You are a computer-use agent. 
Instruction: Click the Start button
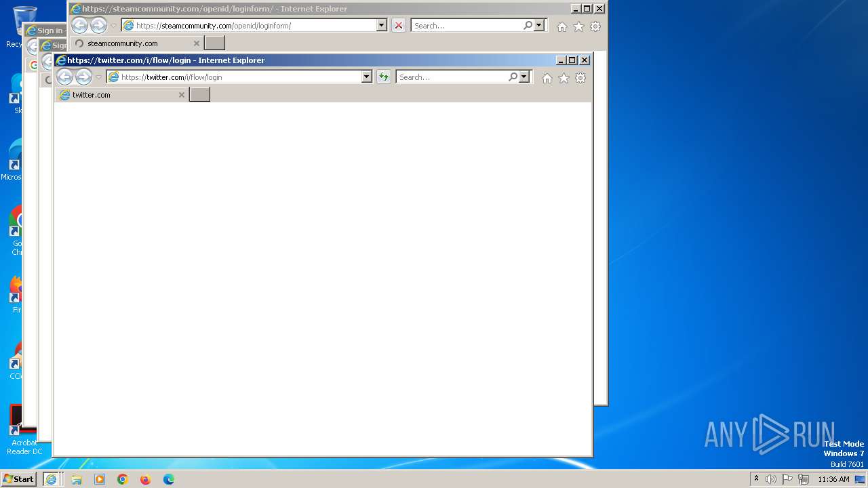coord(18,479)
